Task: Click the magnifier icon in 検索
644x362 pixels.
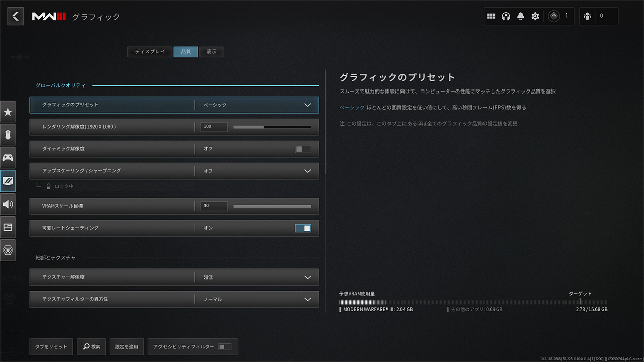Action: [87, 347]
